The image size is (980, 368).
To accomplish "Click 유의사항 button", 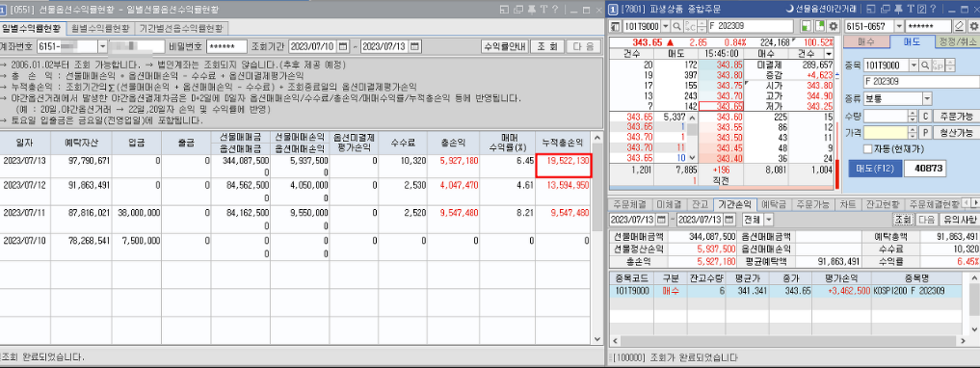I will coord(959,220).
